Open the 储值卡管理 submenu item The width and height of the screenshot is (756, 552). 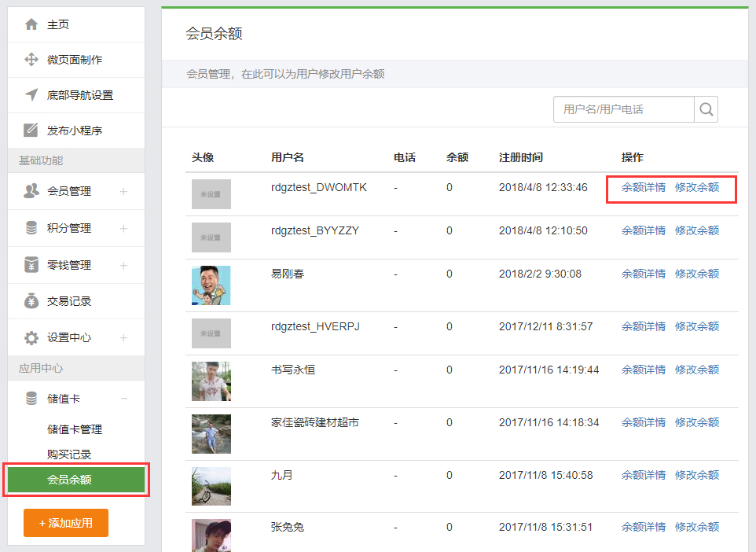click(x=74, y=429)
